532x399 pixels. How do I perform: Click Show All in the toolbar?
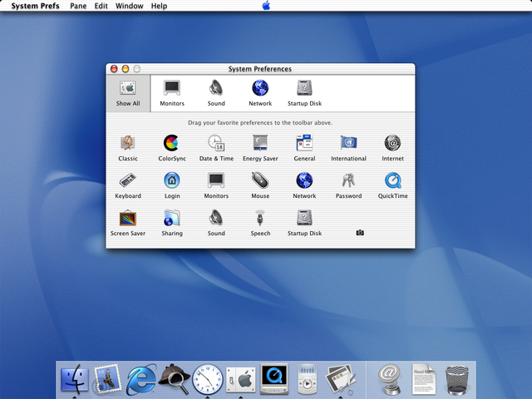pos(128,94)
